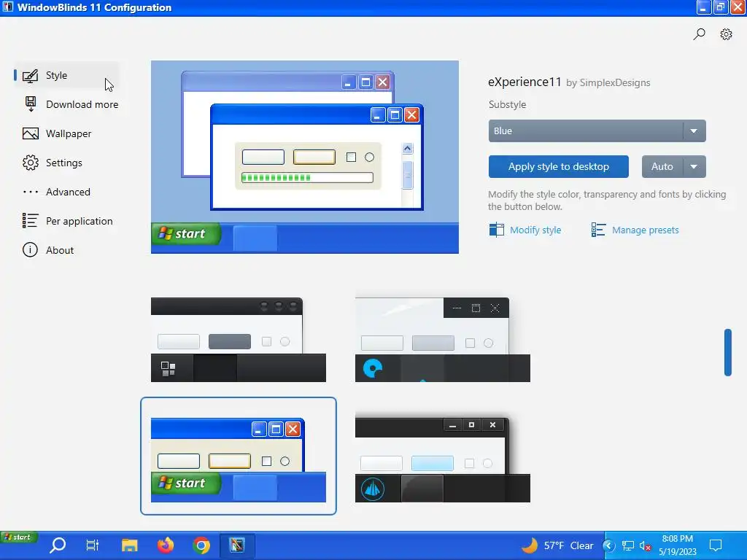The height and width of the screenshot is (560, 747).
Task: Expand the system tray overflow arrow
Action: [x=608, y=545]
